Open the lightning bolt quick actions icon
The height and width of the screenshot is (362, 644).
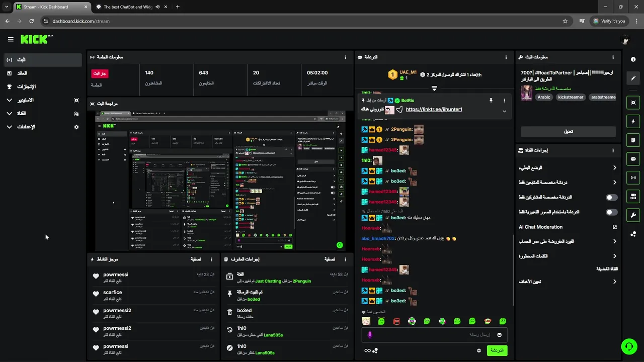[x=633, y=121]
